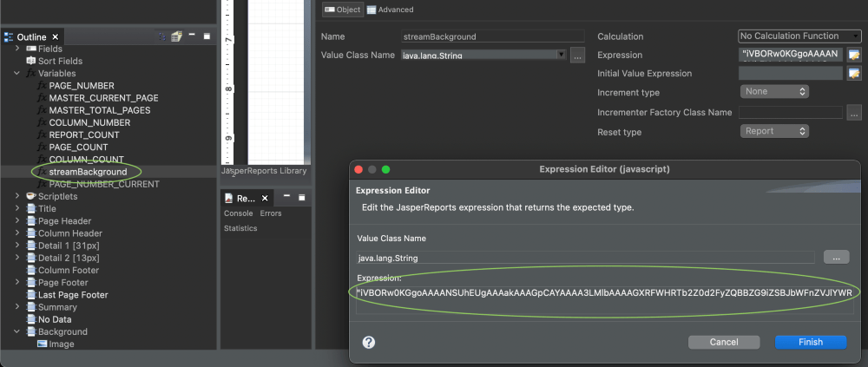This screenshot has height=367, width=868.
Task: Switch to the Advanced properties tab
Action: [390, 10]
